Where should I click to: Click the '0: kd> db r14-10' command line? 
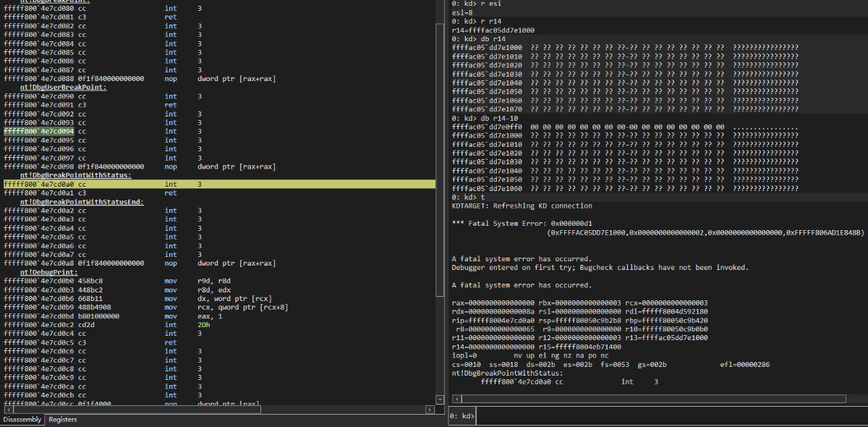point(482,118)
